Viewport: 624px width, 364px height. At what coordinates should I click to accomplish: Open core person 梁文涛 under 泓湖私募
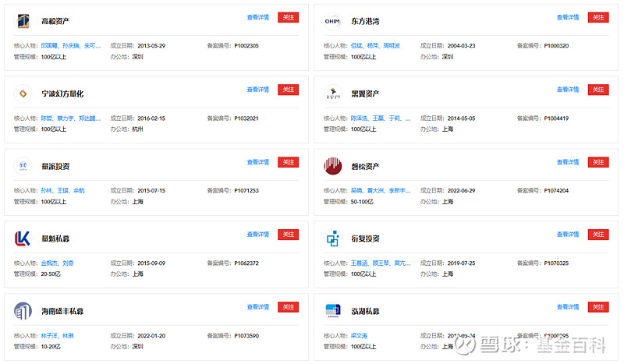click(x=359, y=336)
